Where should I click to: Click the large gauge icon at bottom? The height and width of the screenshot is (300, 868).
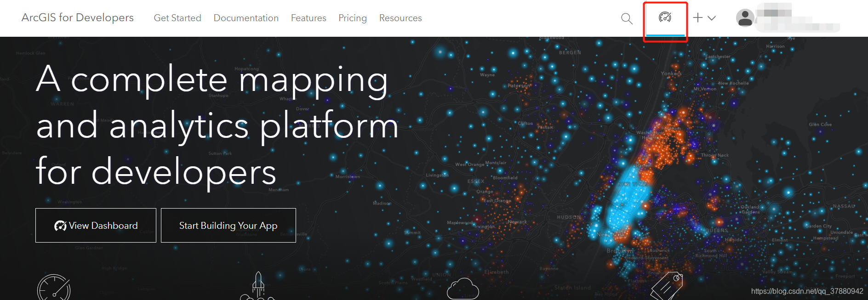54,289
